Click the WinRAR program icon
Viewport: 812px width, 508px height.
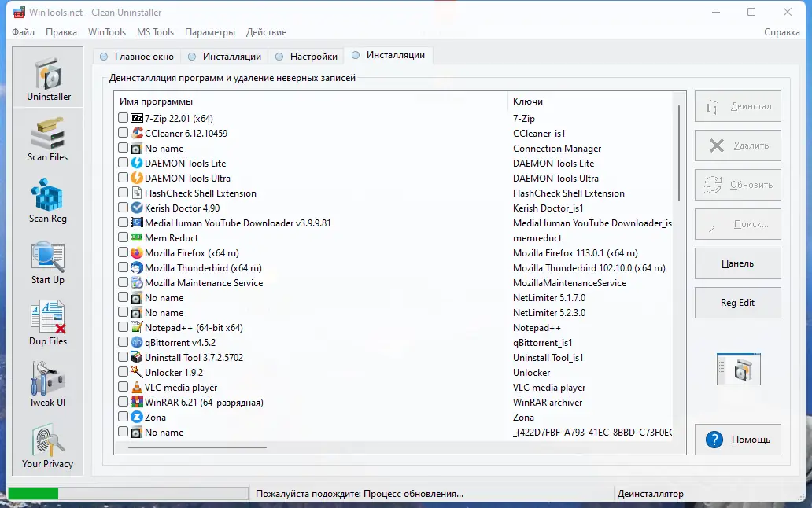[x=137, y=402]
